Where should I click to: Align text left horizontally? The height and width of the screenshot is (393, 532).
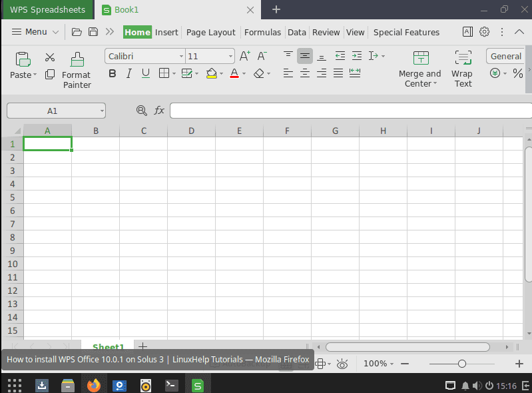pos(288,73)
